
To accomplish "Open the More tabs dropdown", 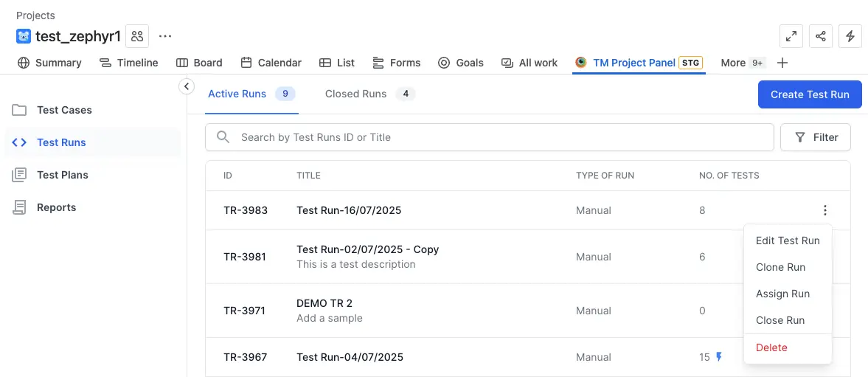I will (741, 63).
